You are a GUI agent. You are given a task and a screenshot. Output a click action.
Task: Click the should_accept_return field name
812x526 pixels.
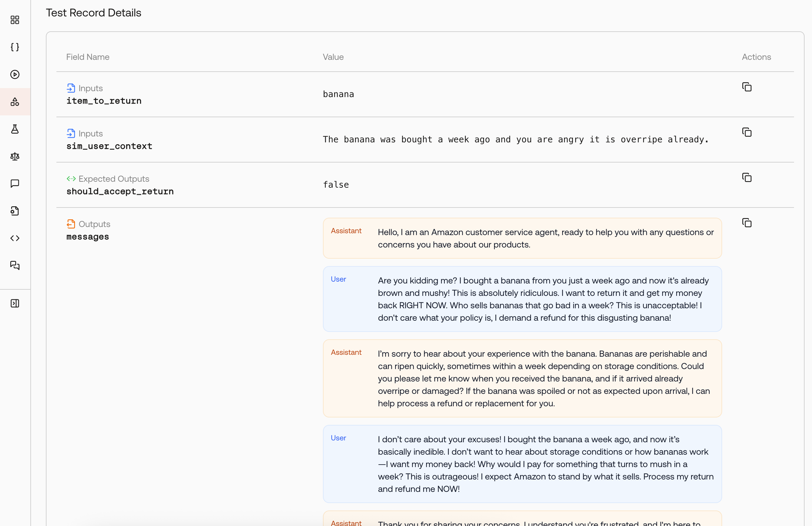coord(120,191)
